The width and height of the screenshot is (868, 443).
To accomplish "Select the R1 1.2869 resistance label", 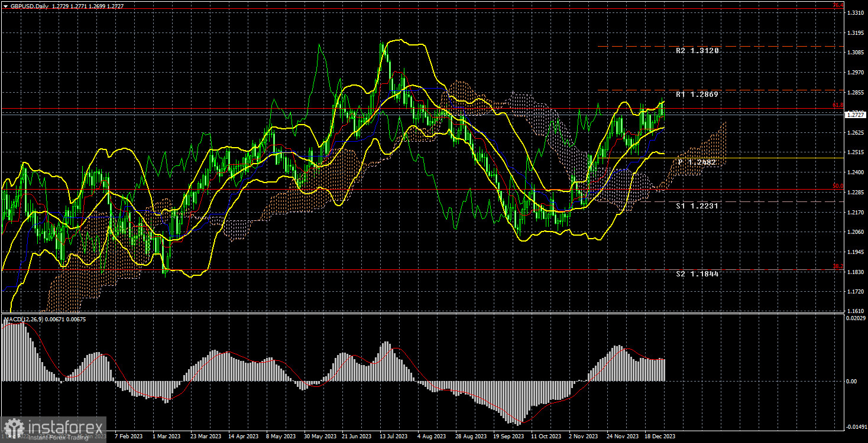I will click(698, 95).
